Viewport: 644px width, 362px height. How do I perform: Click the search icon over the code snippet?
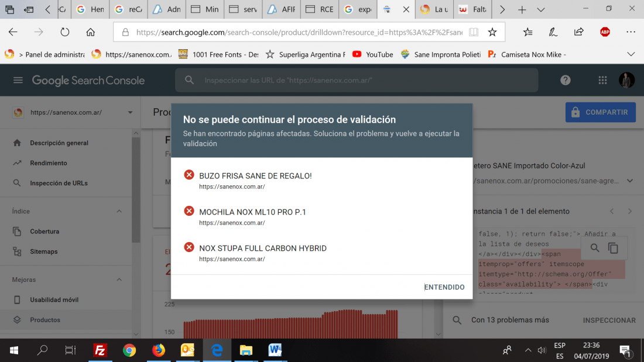point(595,248)
